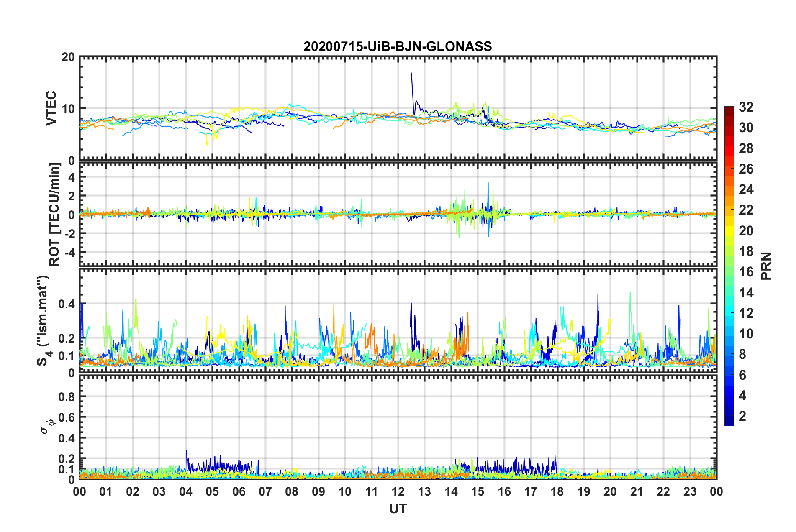Click colorbar tick value 12
The width and height of the screenshot is (796, 532).
point(746,313)
